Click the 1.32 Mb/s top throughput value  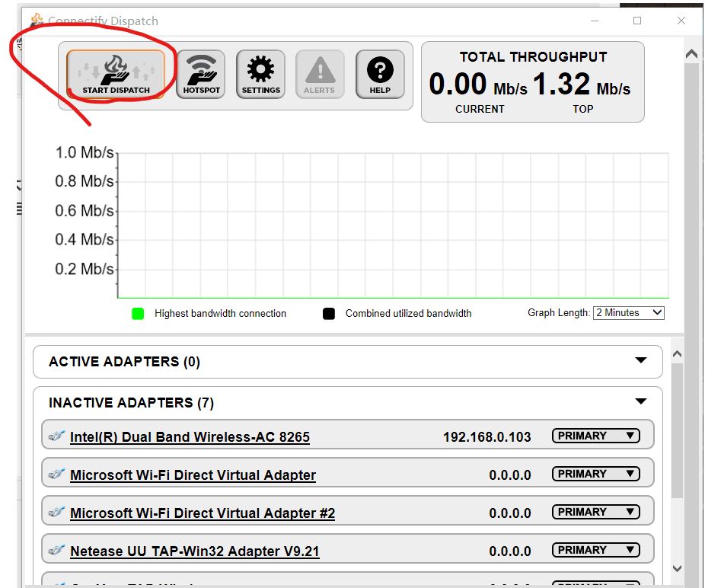(x=582, y=84)
